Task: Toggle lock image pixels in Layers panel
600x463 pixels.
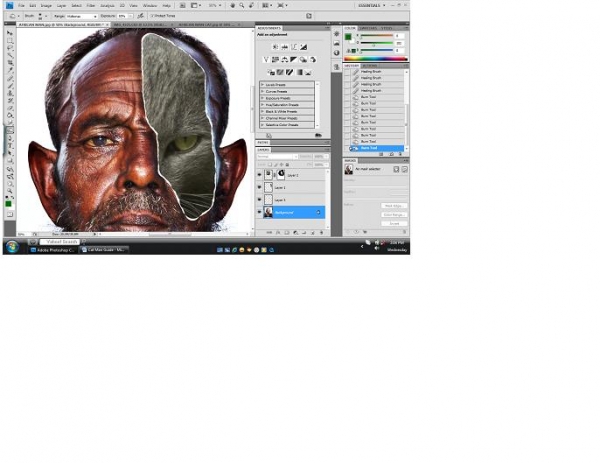Action: (276, 165)
